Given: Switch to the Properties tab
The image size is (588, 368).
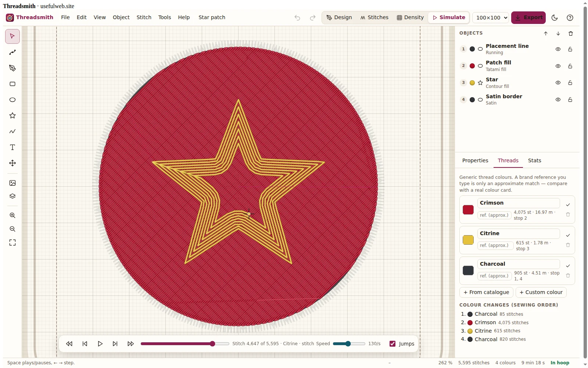Looking at the screenshot, I should click(475, 160).
